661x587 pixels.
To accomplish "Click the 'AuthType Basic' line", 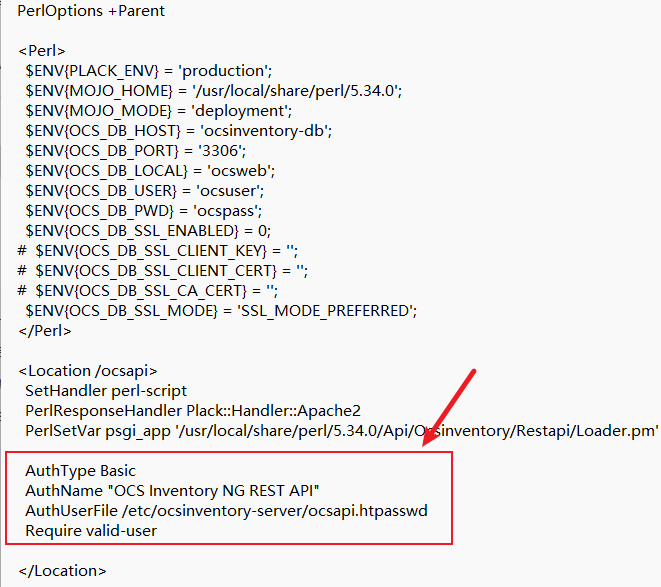I will 81,471.
